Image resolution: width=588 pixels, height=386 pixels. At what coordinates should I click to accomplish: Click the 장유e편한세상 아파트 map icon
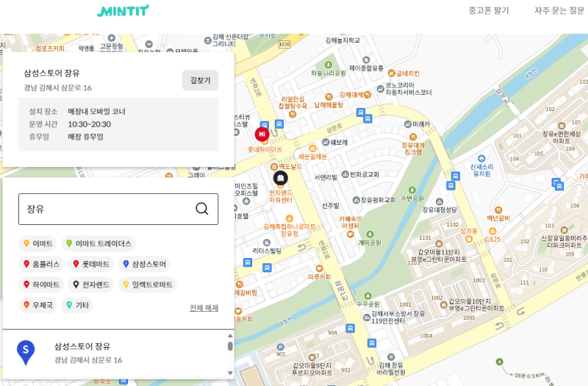click(562, 126)
